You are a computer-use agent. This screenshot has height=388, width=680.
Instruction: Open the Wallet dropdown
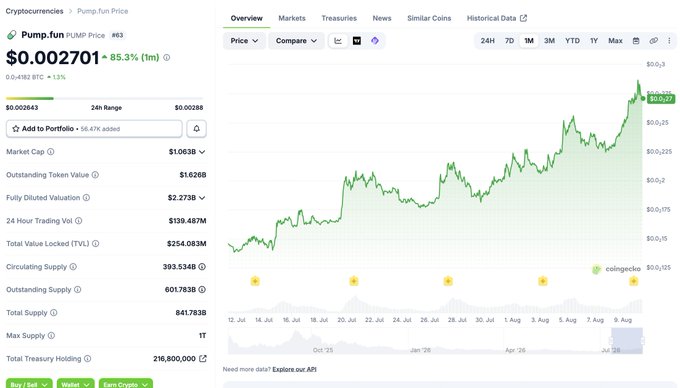point(75,384)
